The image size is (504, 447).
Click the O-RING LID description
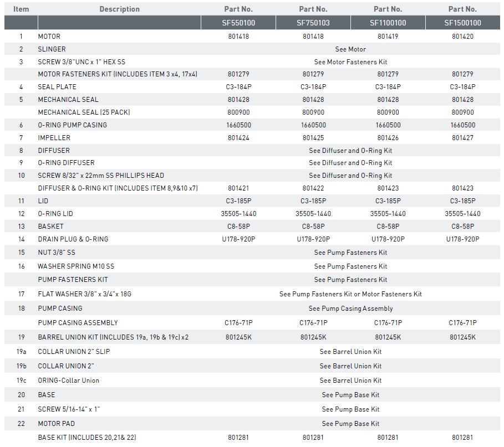(x=55, y=214)
